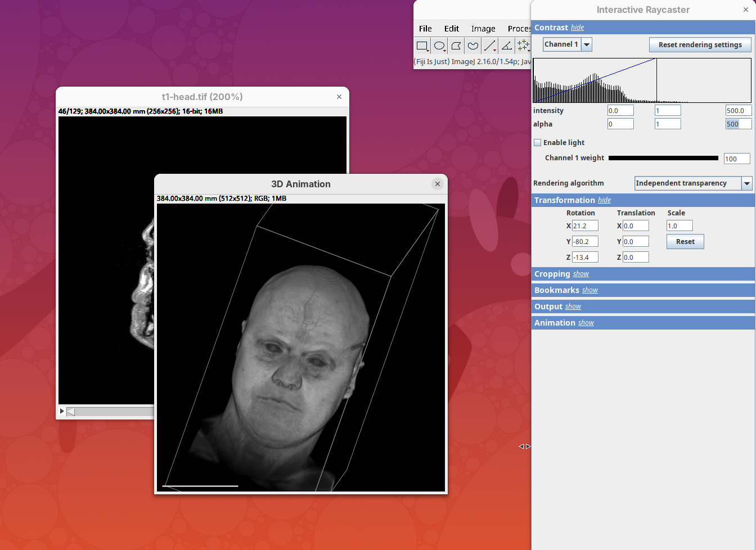Select the Rectangle selection tool

click(422, 46)
